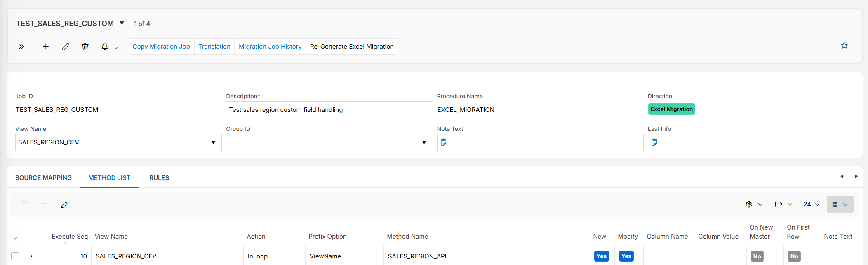Screen dimensions: 868x265
Task: Click the Job ID value TEST_SALES_REG_CUSTOM
Action: pyautogui.click(x=57, y=110)
